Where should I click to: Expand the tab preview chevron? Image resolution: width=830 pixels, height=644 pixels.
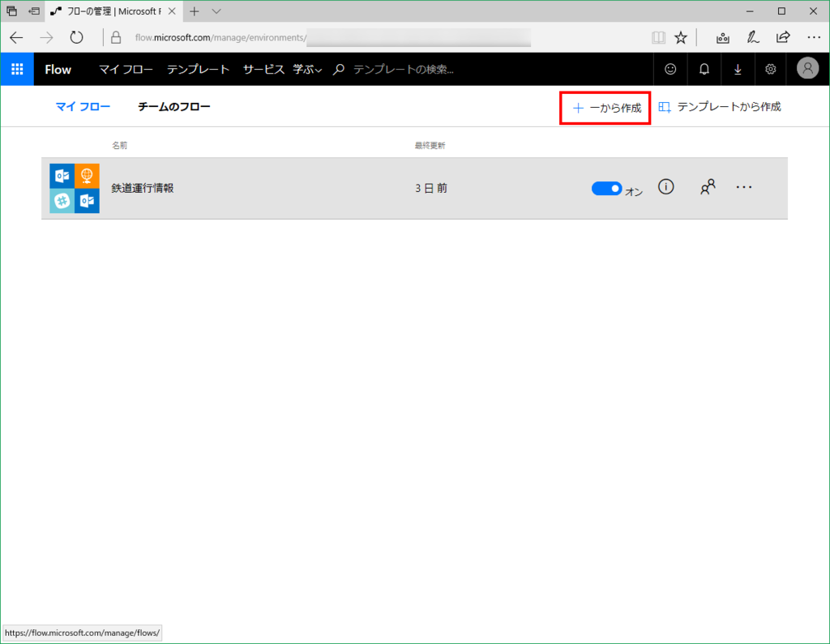coord(216,11)
